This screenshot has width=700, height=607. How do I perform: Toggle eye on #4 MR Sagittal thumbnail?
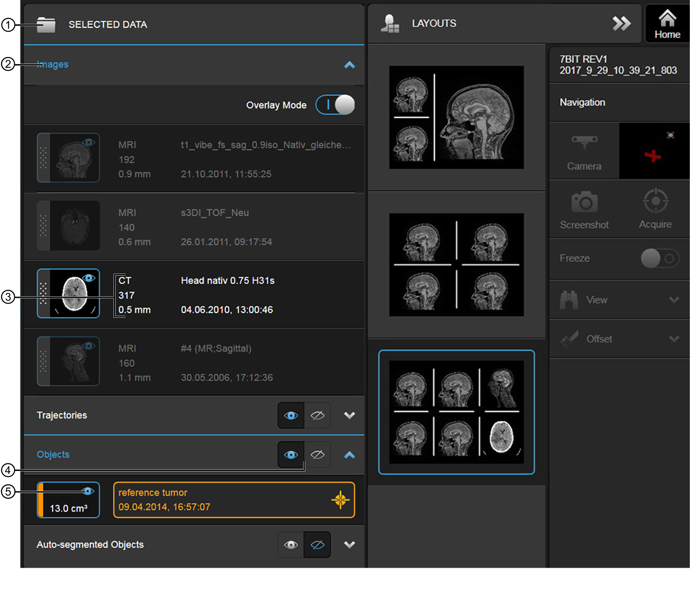point(89,346)
